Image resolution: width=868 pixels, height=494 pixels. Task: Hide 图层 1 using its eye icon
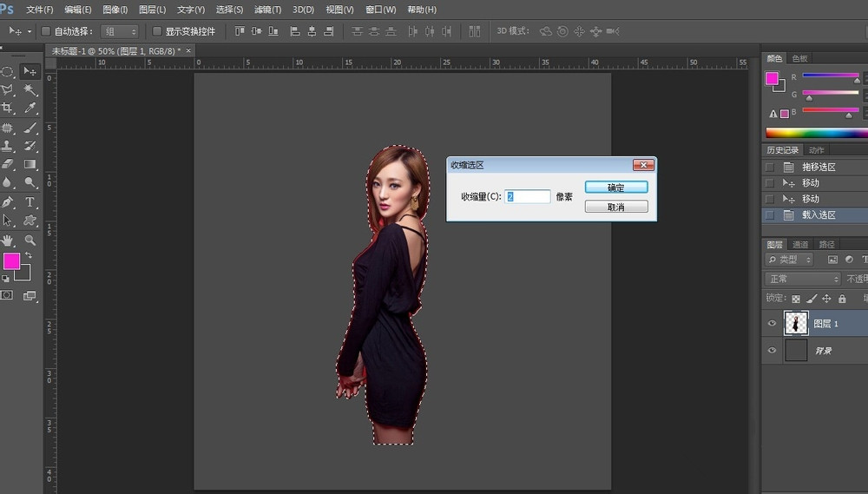[x=772, y=324]
